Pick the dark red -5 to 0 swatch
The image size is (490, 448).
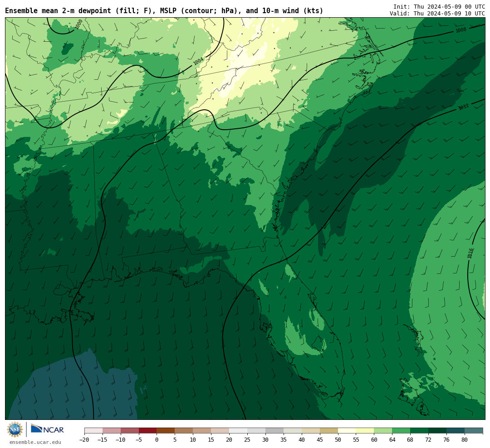(148, 431)
